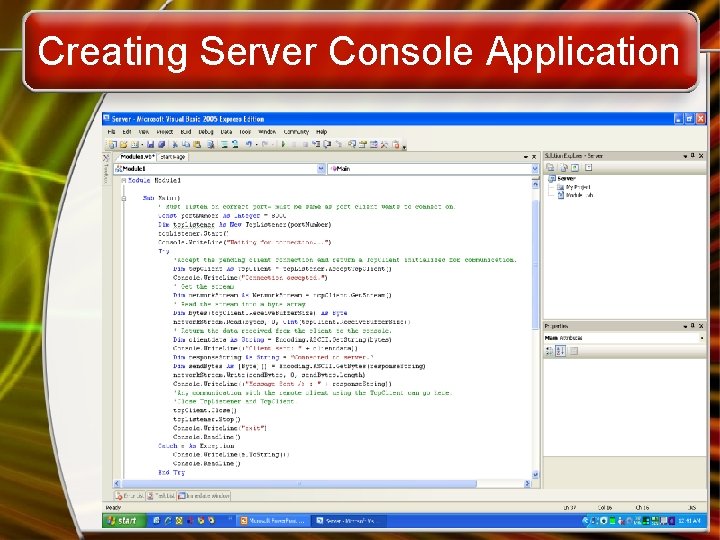The image size is (720, 540).
Task: Open the Immediate Window bottom tab
Action: pyautogui.click(x=204, y=496)
